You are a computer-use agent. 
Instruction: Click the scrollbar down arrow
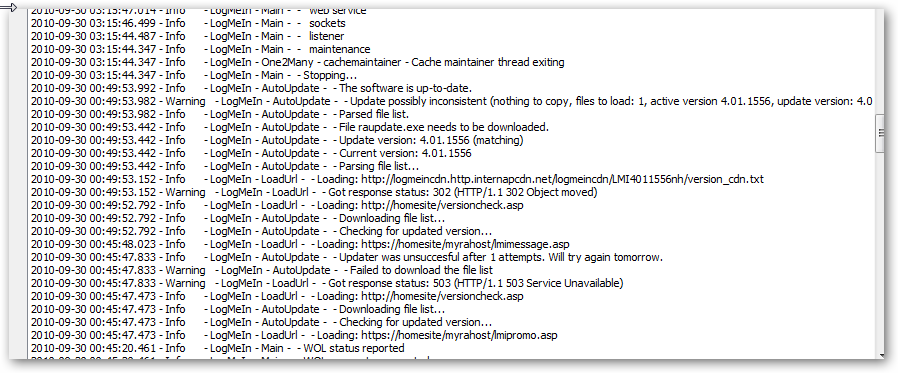coord(882,355)
